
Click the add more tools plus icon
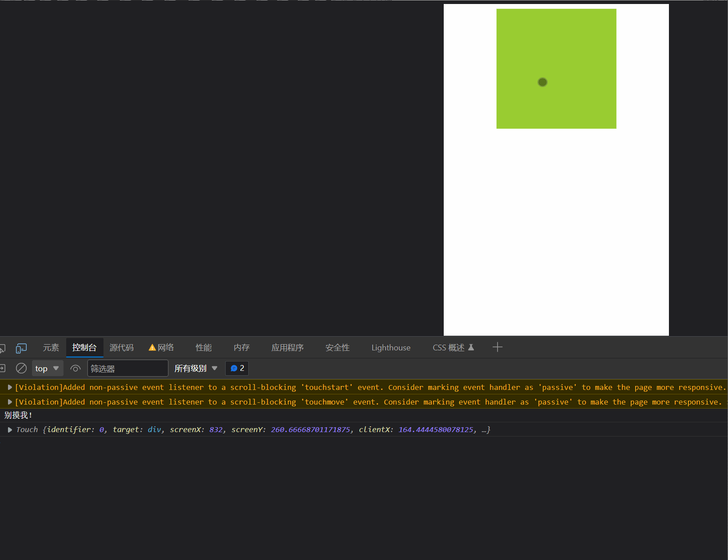[497, 347]
